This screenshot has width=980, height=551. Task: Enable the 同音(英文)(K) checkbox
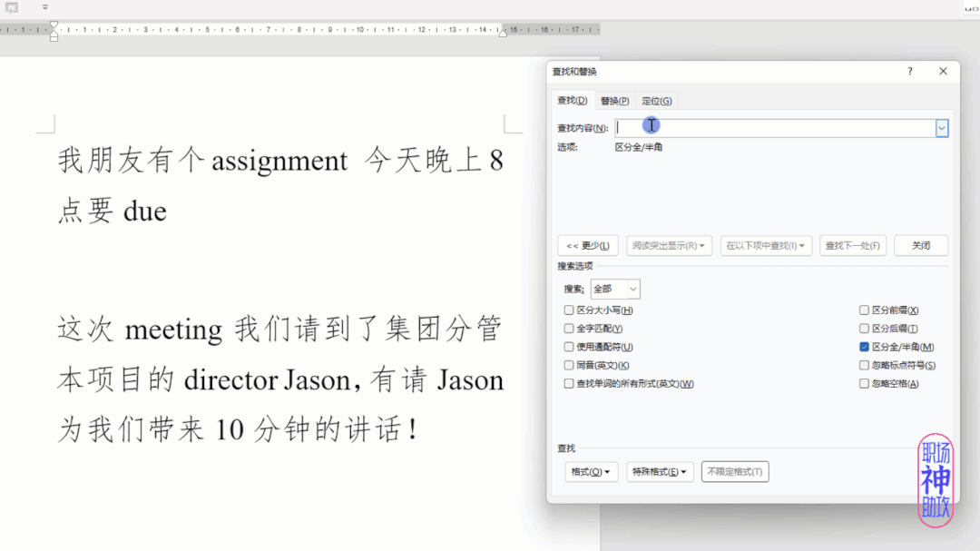click(569, 365)
